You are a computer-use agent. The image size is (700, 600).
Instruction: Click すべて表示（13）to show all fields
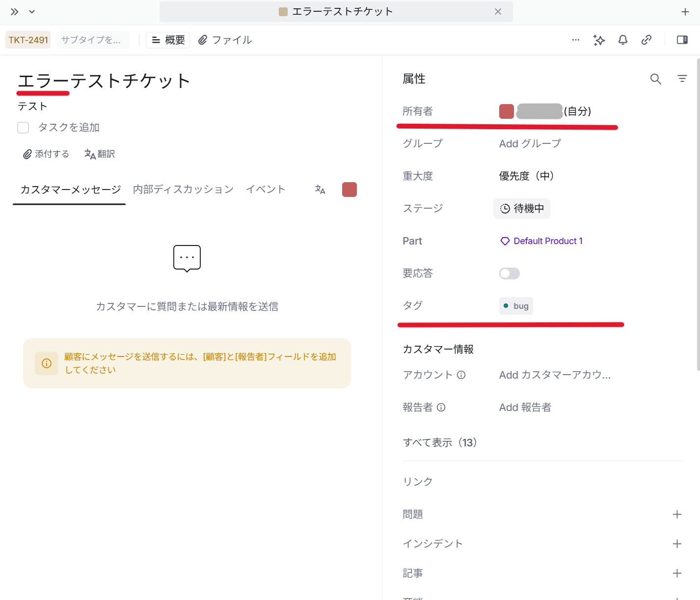point(440,442)
